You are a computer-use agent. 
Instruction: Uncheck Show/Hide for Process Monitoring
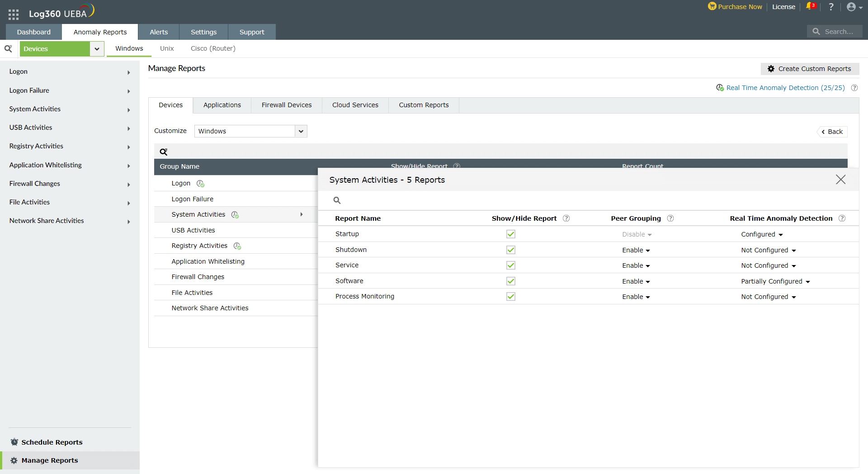pos(510,297)
